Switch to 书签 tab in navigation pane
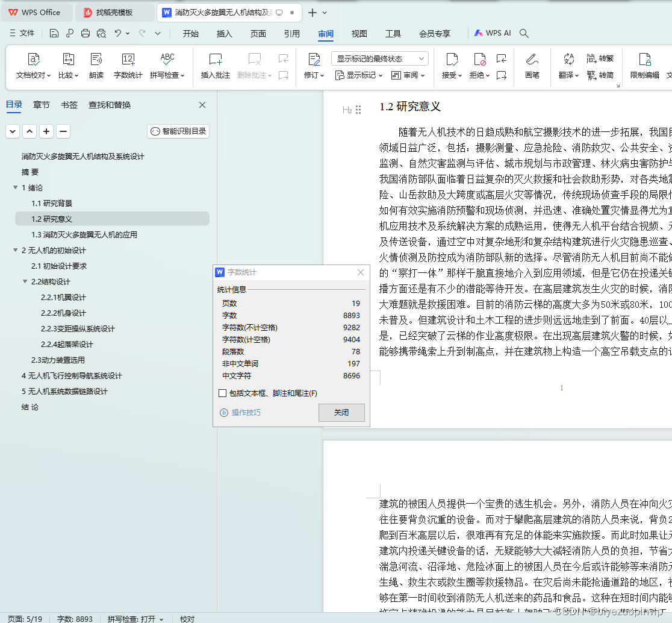 [69, 105]
